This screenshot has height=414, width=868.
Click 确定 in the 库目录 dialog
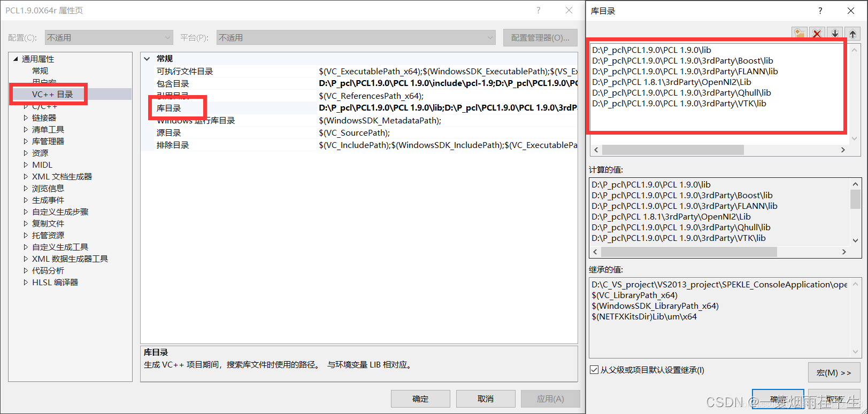(x=778, y=399)
